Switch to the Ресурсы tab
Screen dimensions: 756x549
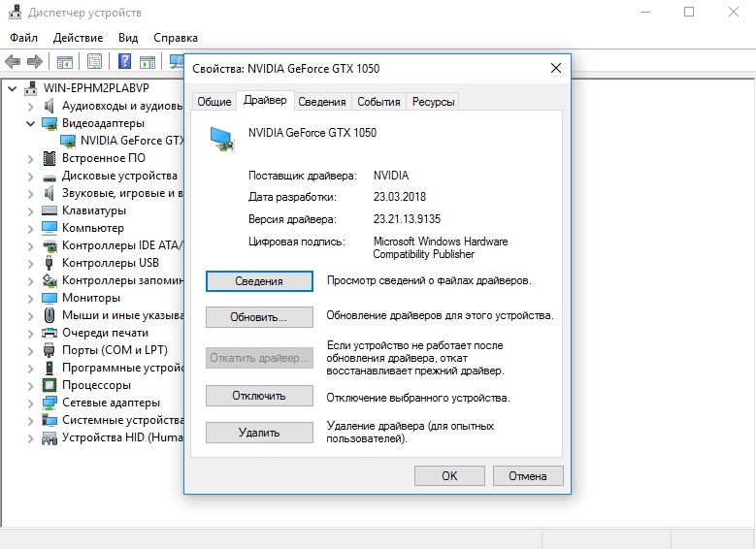433,102
